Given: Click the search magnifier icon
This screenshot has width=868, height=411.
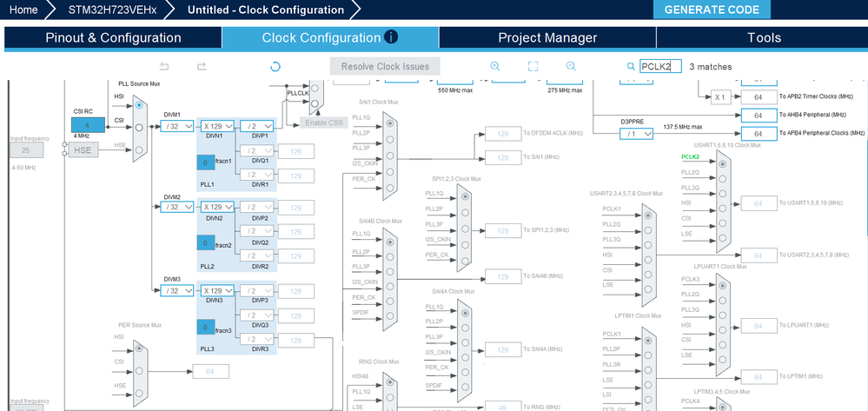Looking at the screenshot, I should point(631,66).
